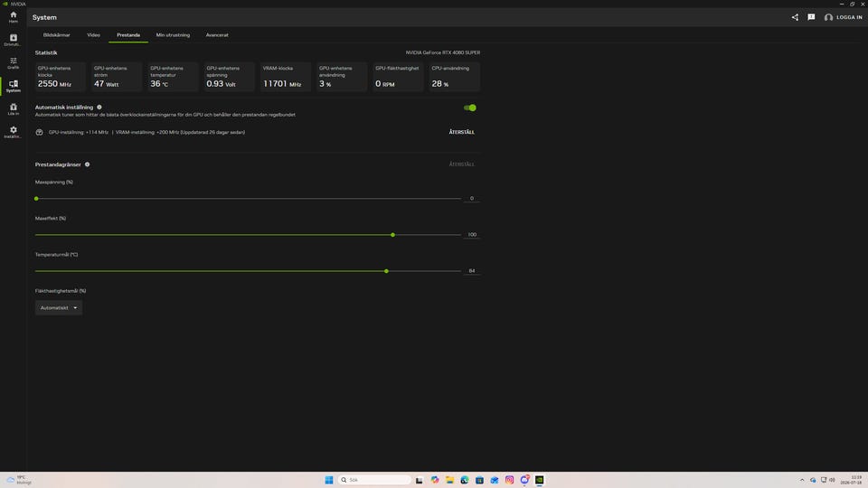This screenshot has height=488, width=868.
Task: Click the NVIDIA GeForce RTX 4080 SUPER label
Action: pyautogui.click(x=443, y=52)
